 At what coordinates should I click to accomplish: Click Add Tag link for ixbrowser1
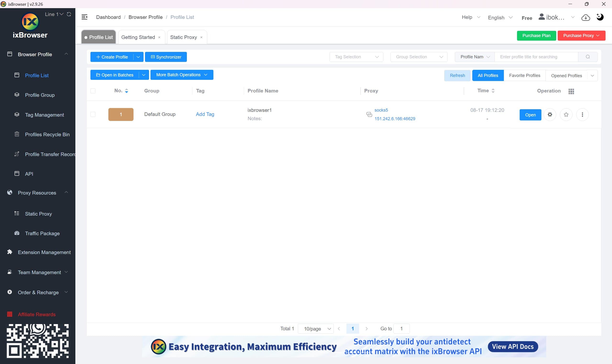[x=205, y=114]
